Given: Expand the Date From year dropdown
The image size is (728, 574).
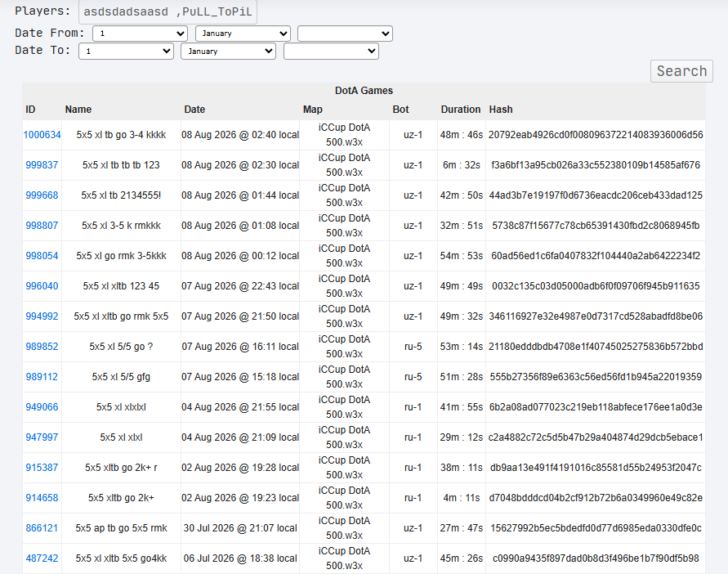Looking at the screenshot, I should pos(345,34).
